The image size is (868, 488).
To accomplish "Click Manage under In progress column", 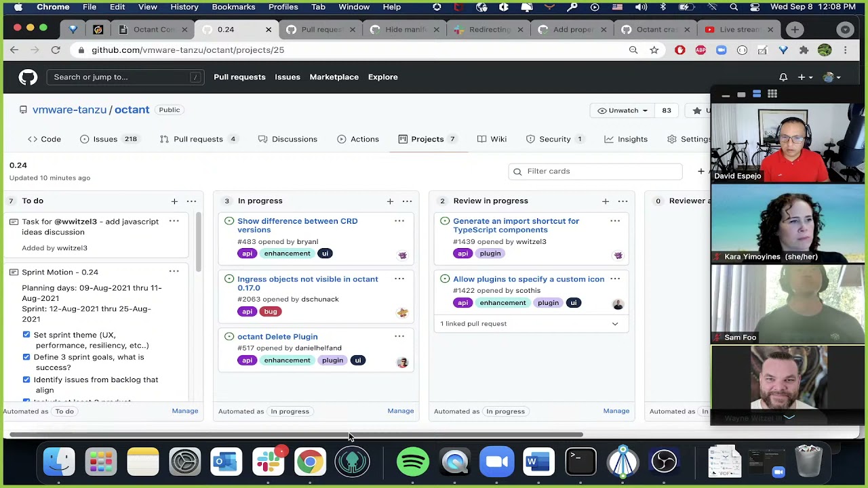I will coord(400,411).
